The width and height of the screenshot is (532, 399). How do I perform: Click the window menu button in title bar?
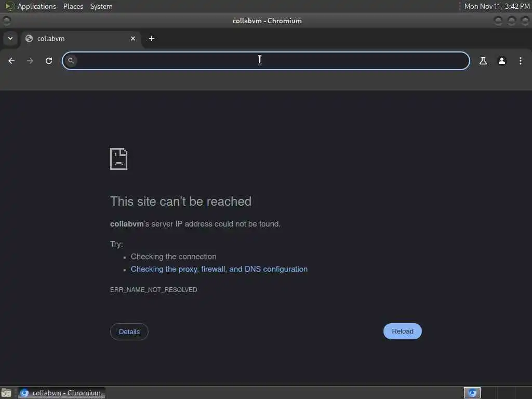(6, 21)
